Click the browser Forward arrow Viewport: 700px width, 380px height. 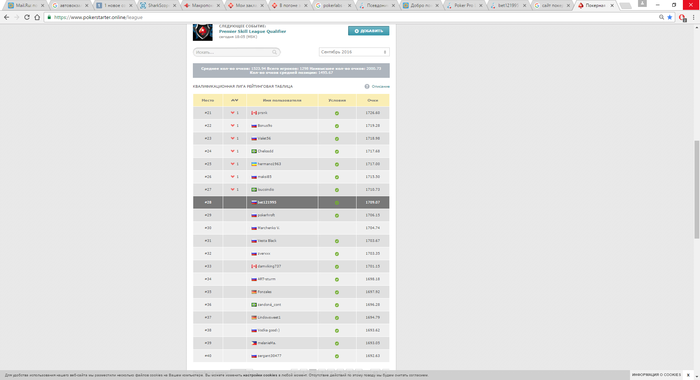click(x=17, y=17)
